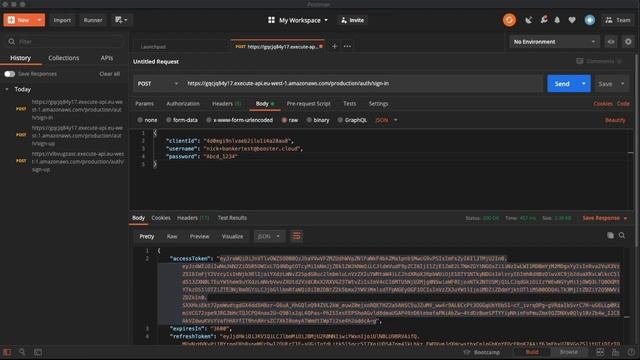The image size is (640, 360).
Task: Open Manage Environments gear icon
Action: 628,42
